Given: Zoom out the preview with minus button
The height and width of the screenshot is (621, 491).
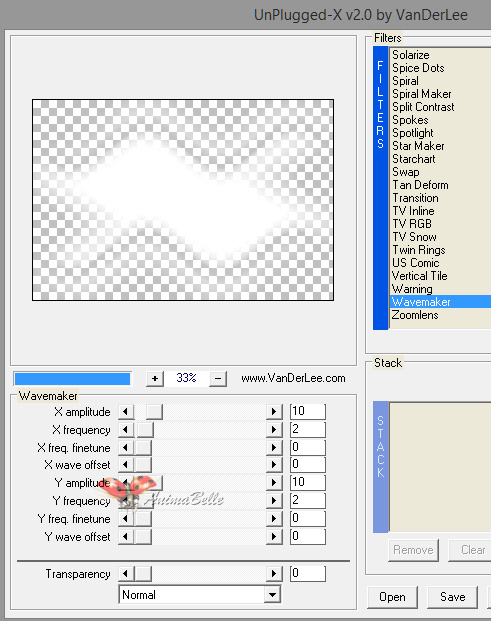Looking at the screenshot, I should (218, 379).
